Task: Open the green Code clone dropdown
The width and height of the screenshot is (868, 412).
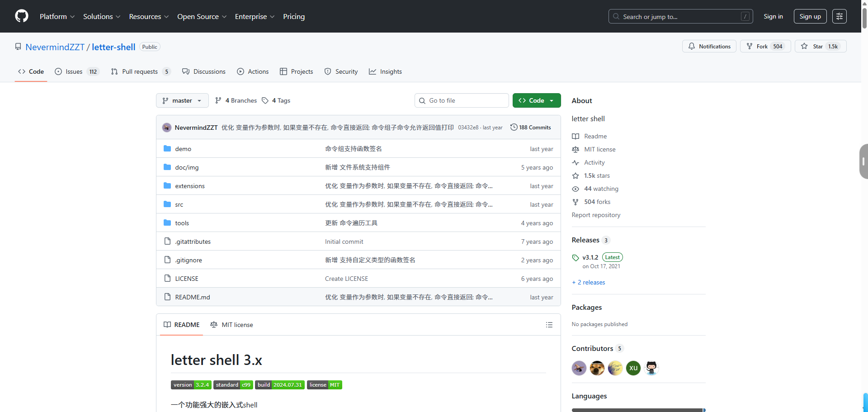Action: pyautogui.click(x=537, y=100)
